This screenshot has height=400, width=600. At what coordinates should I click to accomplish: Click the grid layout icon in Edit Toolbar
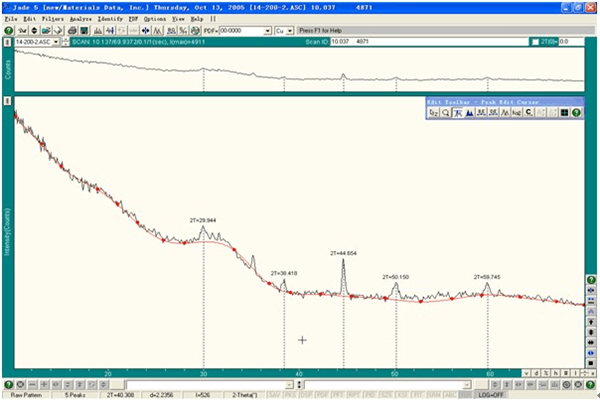click(x=563, y=113)
